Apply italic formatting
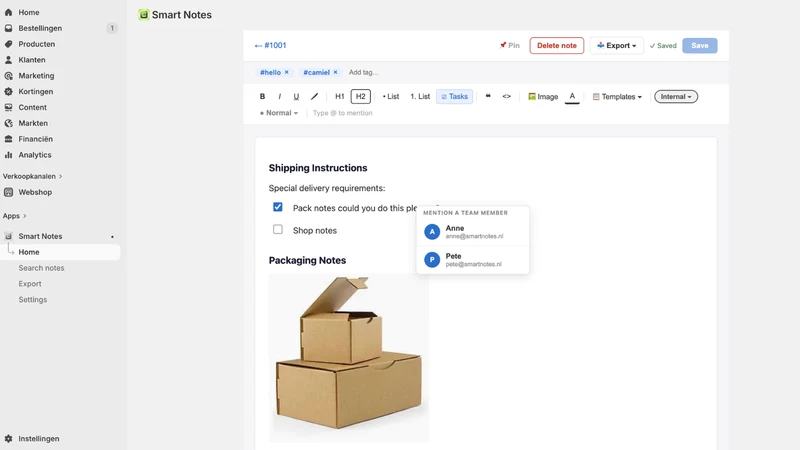 point(280,96)
